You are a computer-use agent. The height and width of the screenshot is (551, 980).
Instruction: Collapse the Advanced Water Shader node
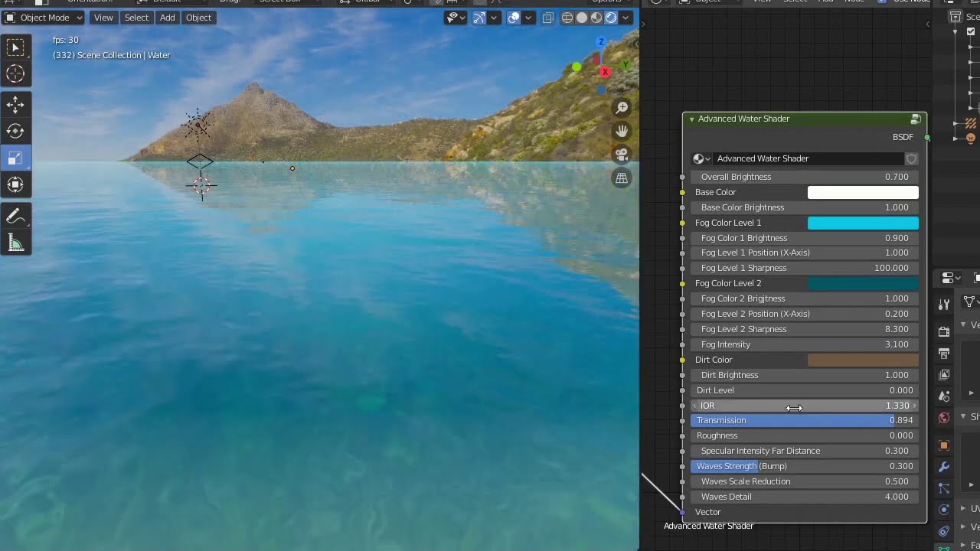[x=691, y=119]
